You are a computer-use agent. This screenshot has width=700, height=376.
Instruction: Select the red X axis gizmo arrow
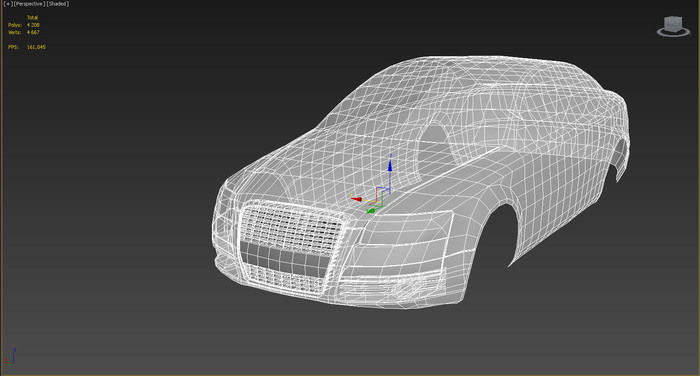point(356,199)
